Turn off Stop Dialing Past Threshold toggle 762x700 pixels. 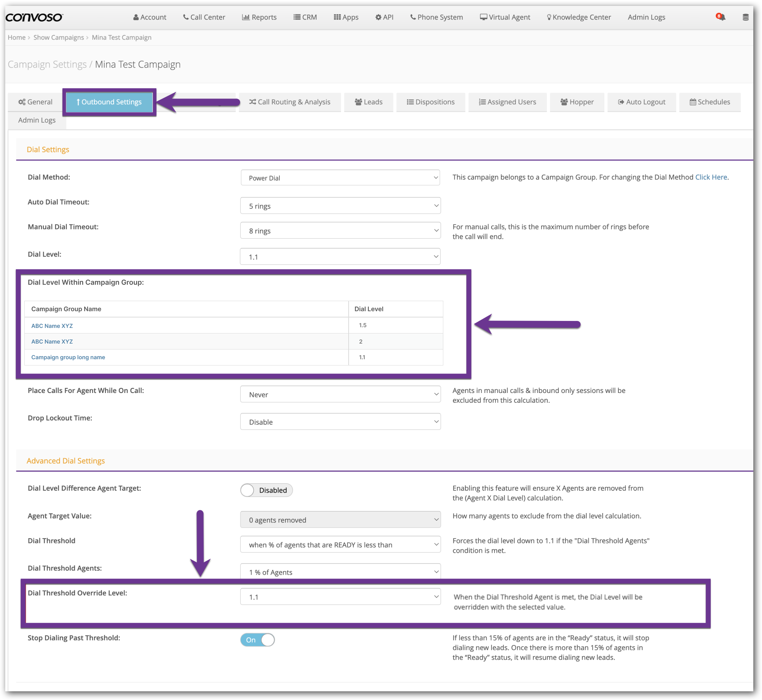(x=257, y=640)
